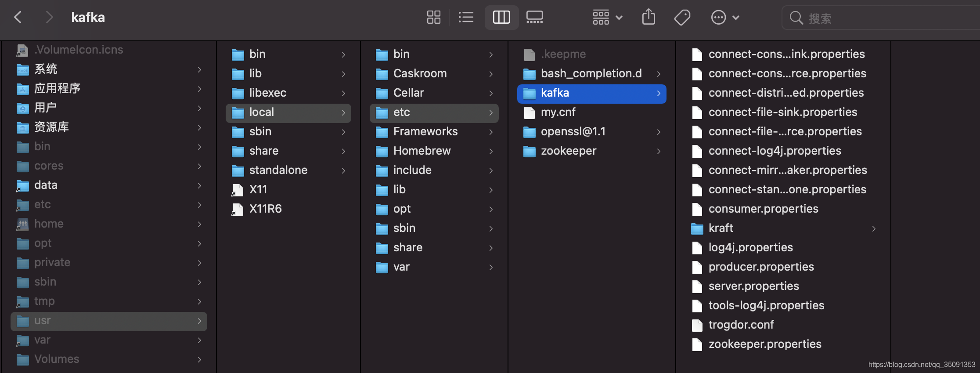Open the bash_completion.d folder

coord(592,74)
